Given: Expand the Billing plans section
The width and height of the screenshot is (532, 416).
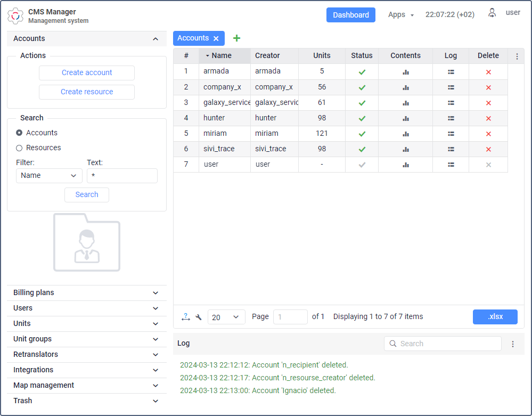Looking at the screenshot, I should pyautogui.click(x=87, y=293).
